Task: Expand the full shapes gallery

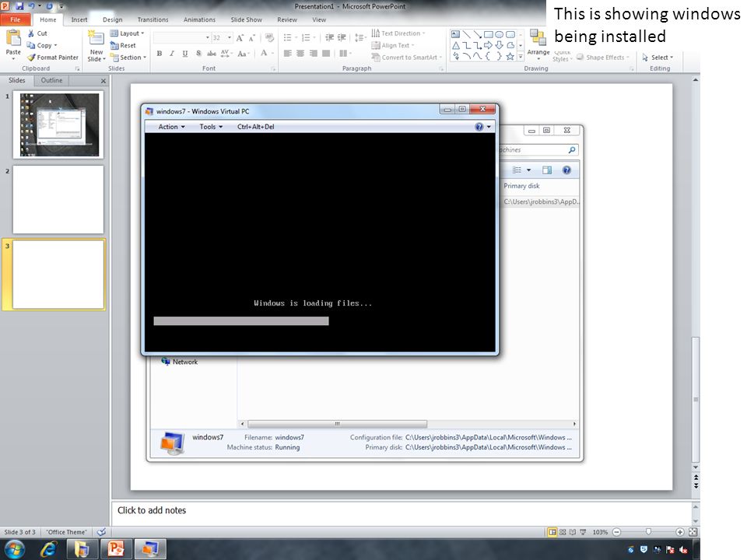Action: (x=521, y=56)
